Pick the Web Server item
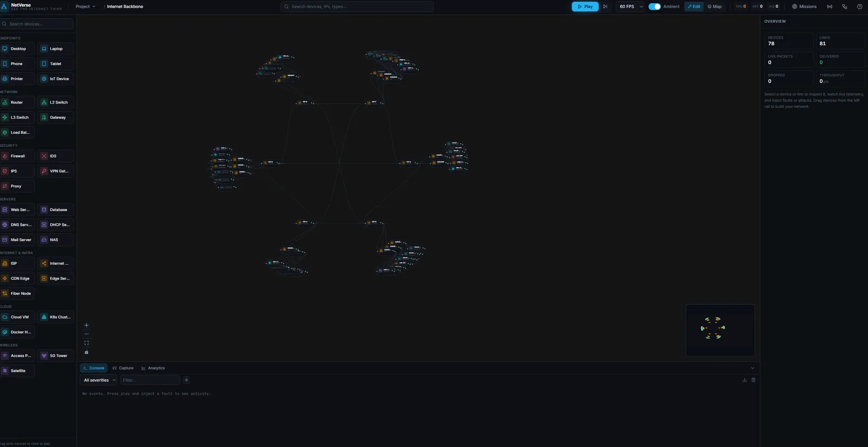Image resolution: width=868 pixels, height=447 pixels. [x=17, y=210]
